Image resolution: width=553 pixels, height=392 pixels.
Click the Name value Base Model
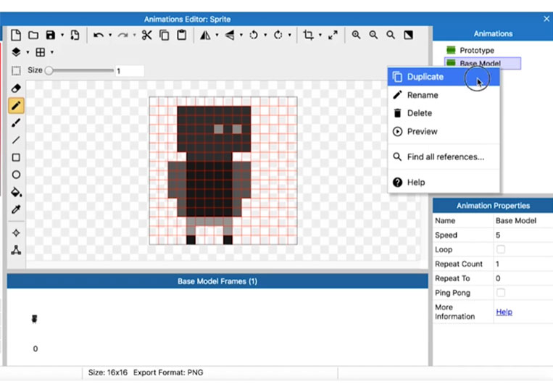(x=523, y=221)
